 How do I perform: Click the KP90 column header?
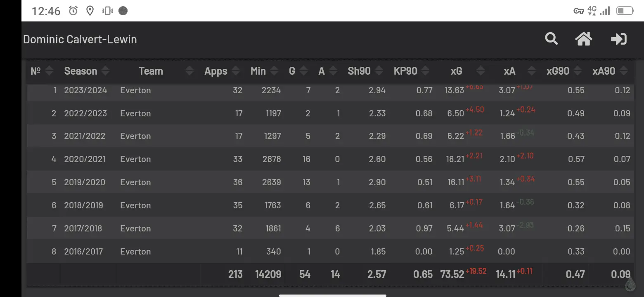405,71
